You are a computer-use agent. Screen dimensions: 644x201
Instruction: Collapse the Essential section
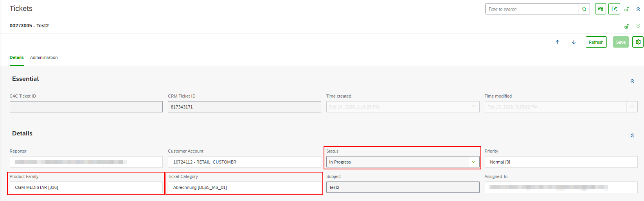(x=632, y=81)
